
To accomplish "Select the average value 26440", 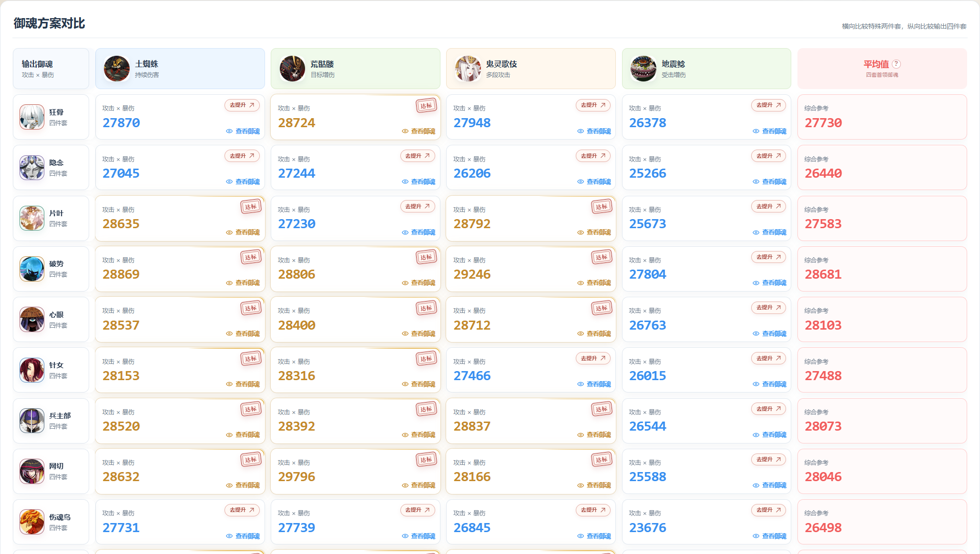I will click(823, 173).
